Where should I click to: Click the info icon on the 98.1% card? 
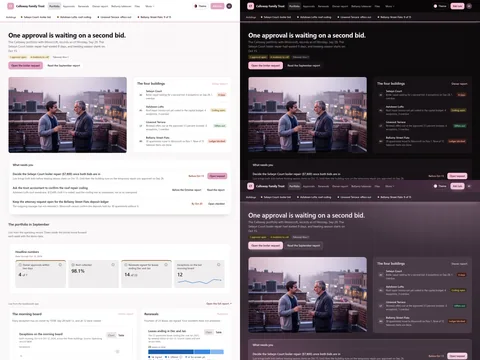click(x=113, y=265)
